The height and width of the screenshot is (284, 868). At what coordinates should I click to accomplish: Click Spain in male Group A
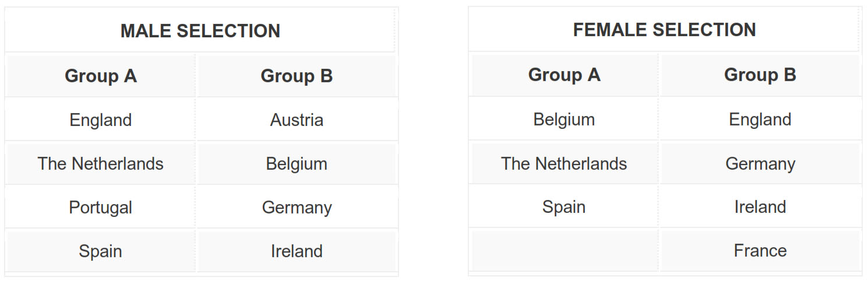point(101,251)
